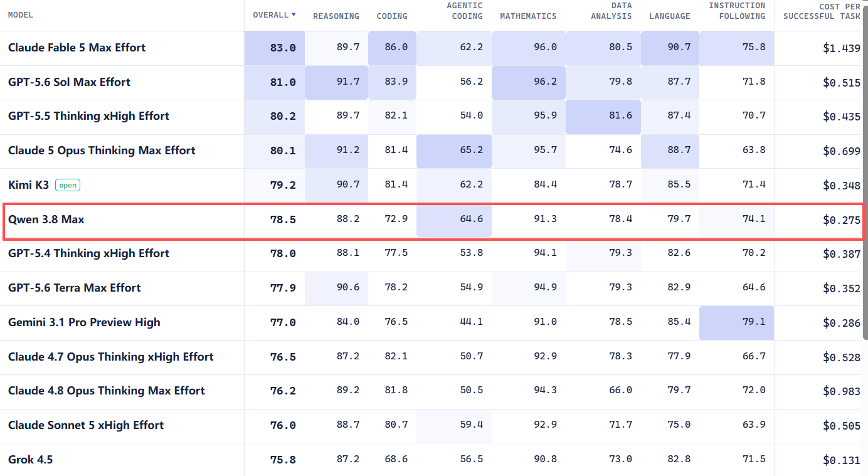This screenshot has width=868, height=476.
Task: Click the Kimi K3 model name
Action: pos(28,185)
